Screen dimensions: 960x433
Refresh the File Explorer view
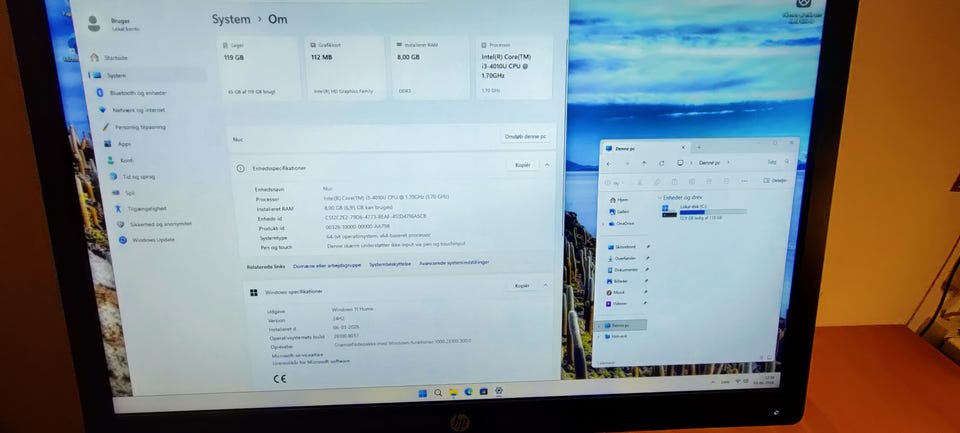(661, 163)
